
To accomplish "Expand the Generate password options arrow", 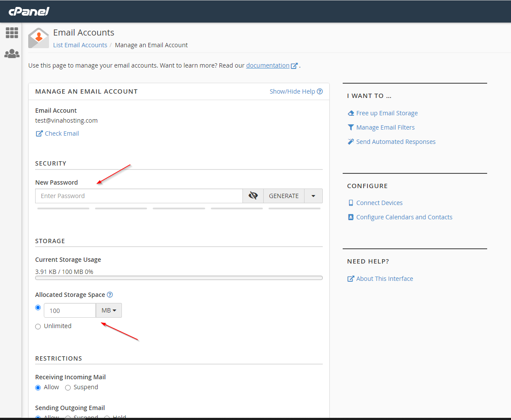I will click(x=313, y=196).
